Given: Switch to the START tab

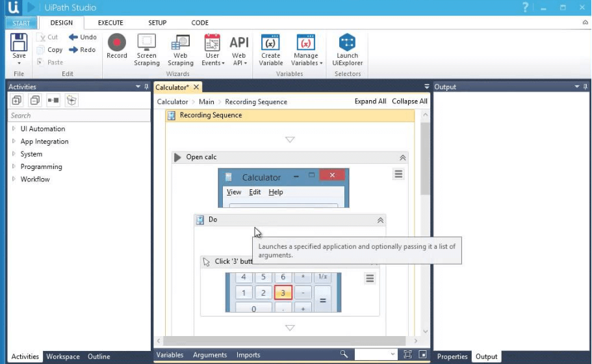Looking at the screenshot, I should [x=21, y=23].
